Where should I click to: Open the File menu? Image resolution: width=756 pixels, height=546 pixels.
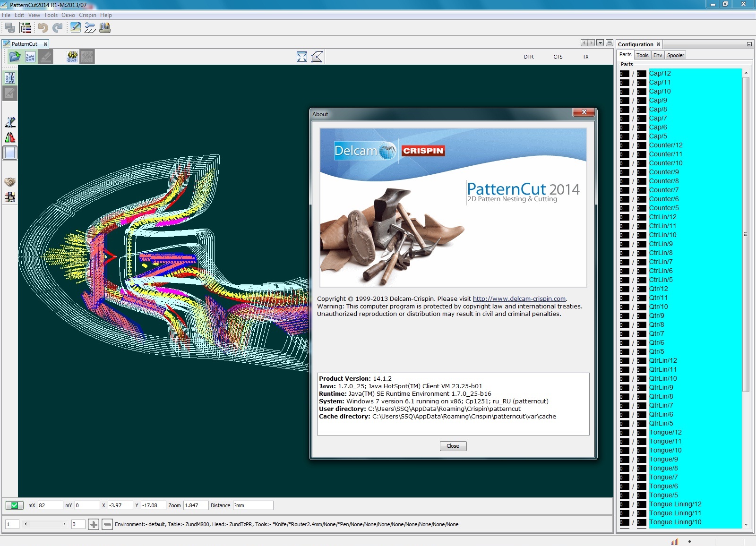coord(6,15)
